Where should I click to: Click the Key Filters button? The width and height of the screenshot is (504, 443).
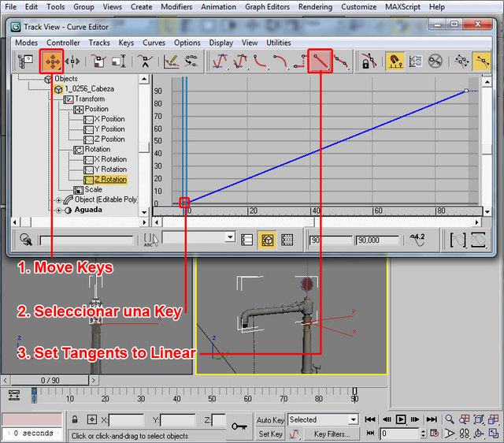(331, 434)
